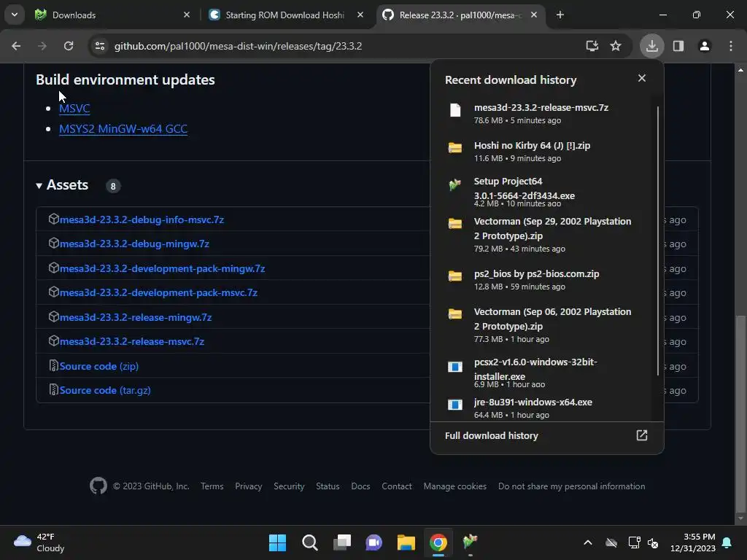Download Source code (tar.gz)
747x560 pixels.
[105, 391]
